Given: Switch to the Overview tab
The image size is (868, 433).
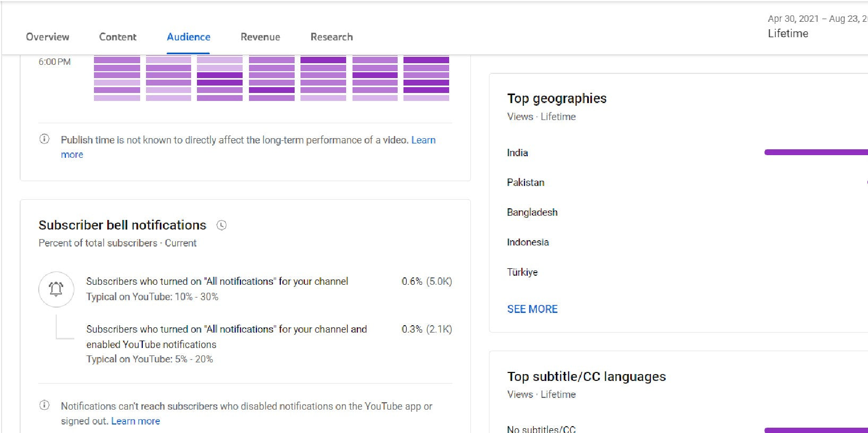Looking at the screenshot, I should [x=47, y=37].
